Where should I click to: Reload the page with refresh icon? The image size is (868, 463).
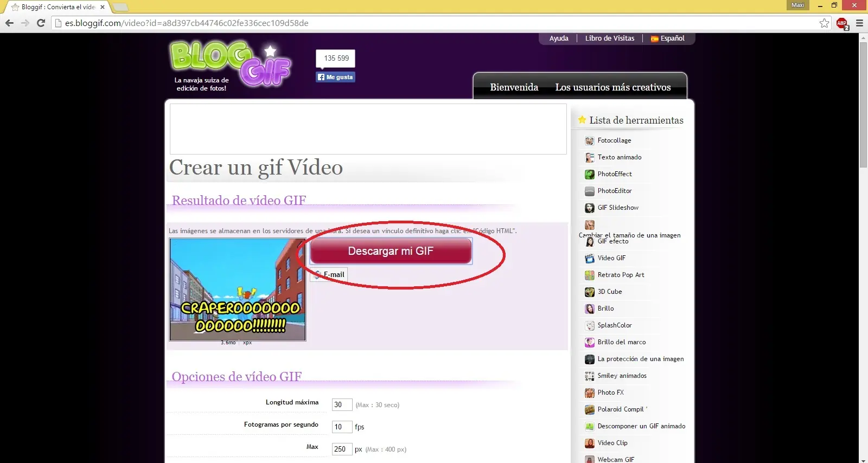point(41,23)
